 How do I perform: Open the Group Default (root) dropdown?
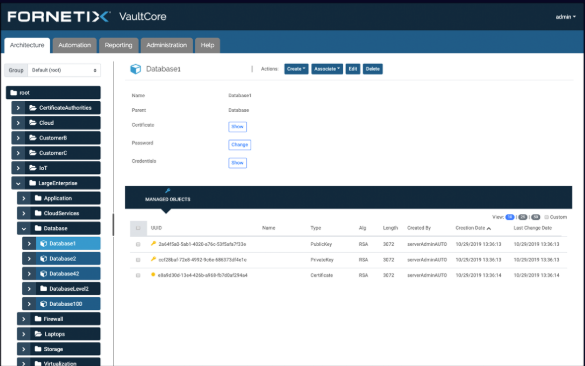point(64,70)
